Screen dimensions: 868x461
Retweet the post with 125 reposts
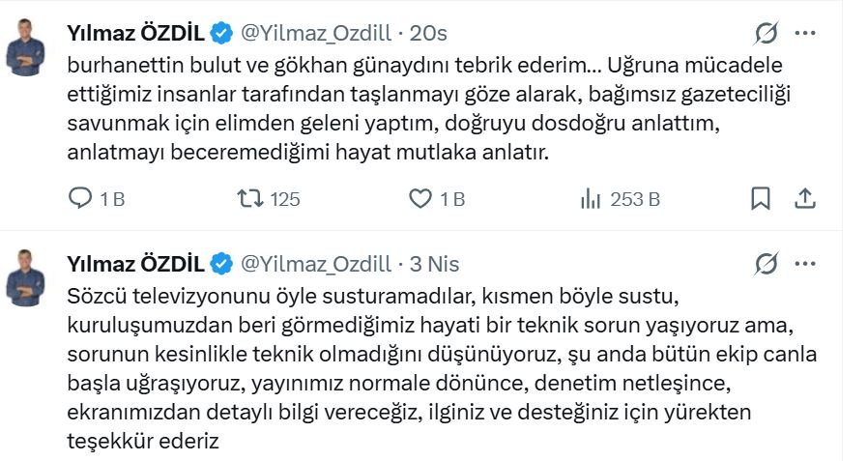(250, 199)
